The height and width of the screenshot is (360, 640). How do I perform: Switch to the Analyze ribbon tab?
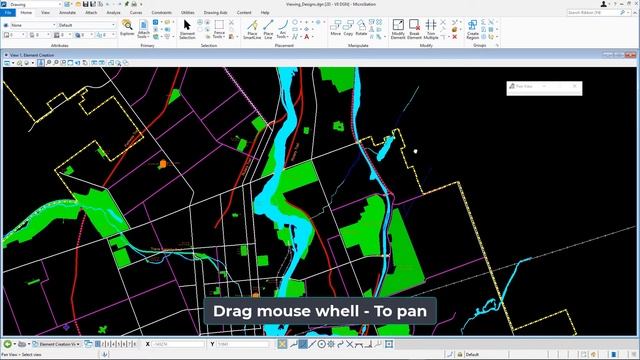pyautogui.click(x=113, y=13)
